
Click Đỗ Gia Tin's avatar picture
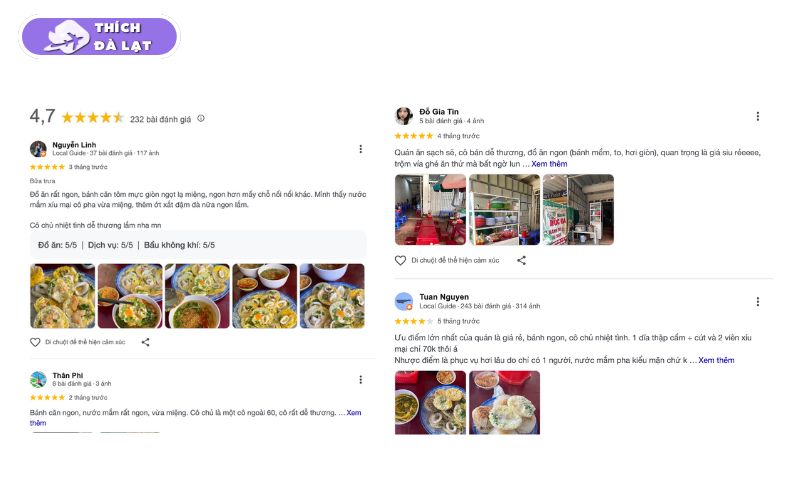[404, 116]
